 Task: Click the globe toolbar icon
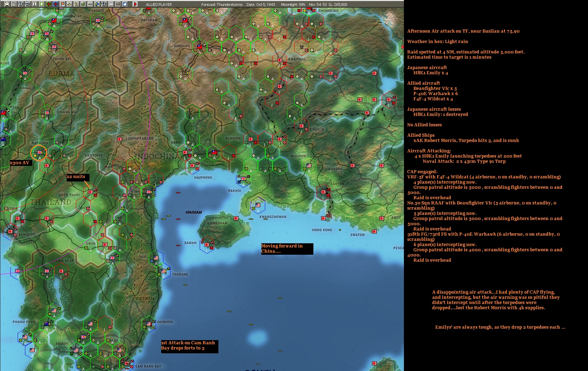[x=97, y=4]
